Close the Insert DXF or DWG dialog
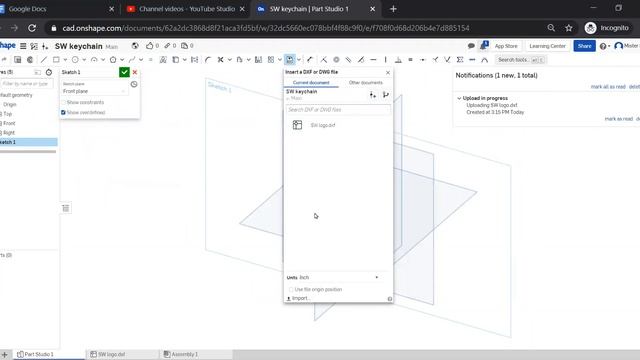This screenshot has height=360, width=640. pos(388,73)
